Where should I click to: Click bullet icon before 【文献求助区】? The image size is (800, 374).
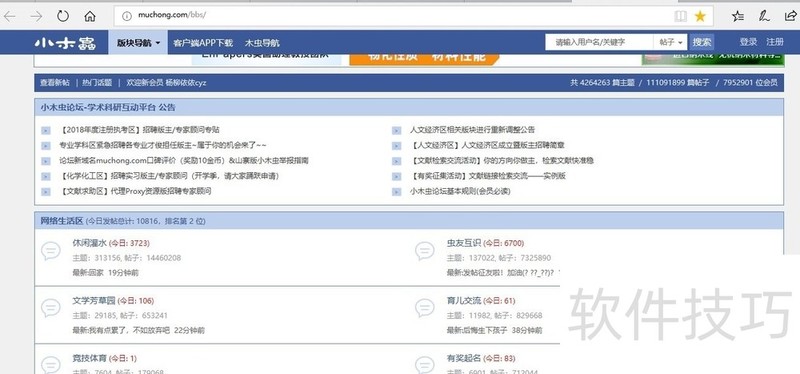(46, 192)
